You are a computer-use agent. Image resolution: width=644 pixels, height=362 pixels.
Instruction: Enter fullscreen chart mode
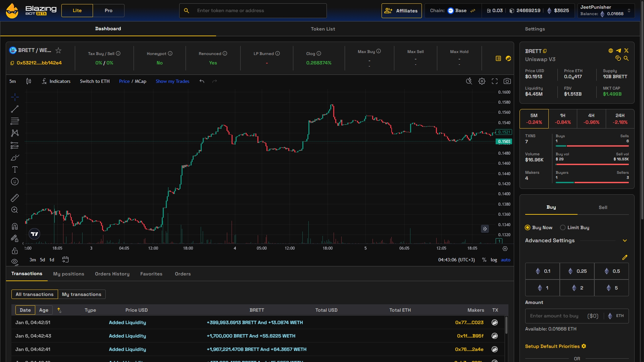[494, 81]
